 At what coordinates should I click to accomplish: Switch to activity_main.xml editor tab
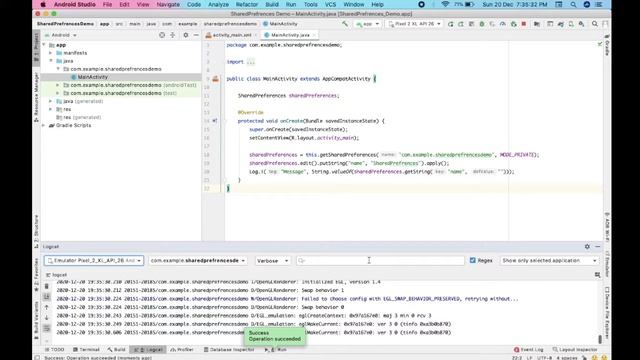tap(231, 35)
